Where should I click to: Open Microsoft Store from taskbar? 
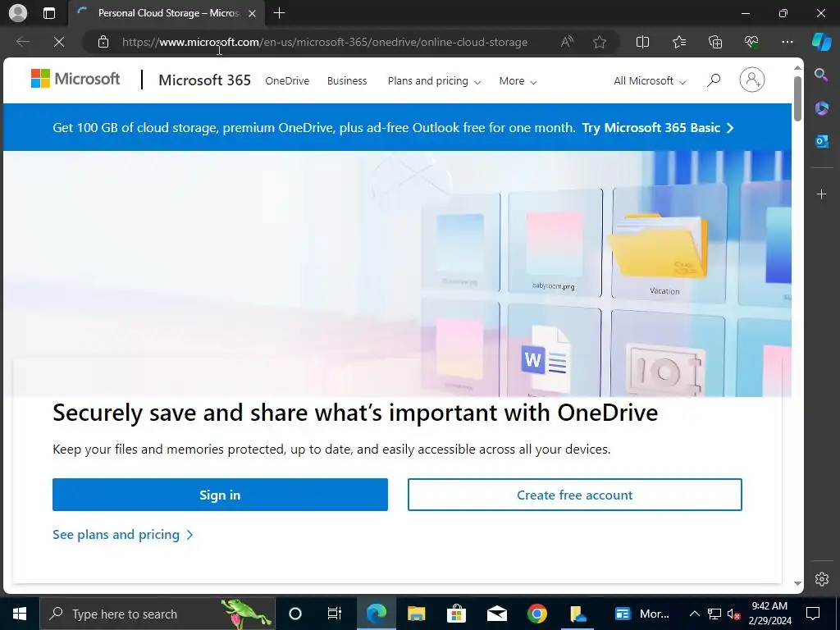456,614
